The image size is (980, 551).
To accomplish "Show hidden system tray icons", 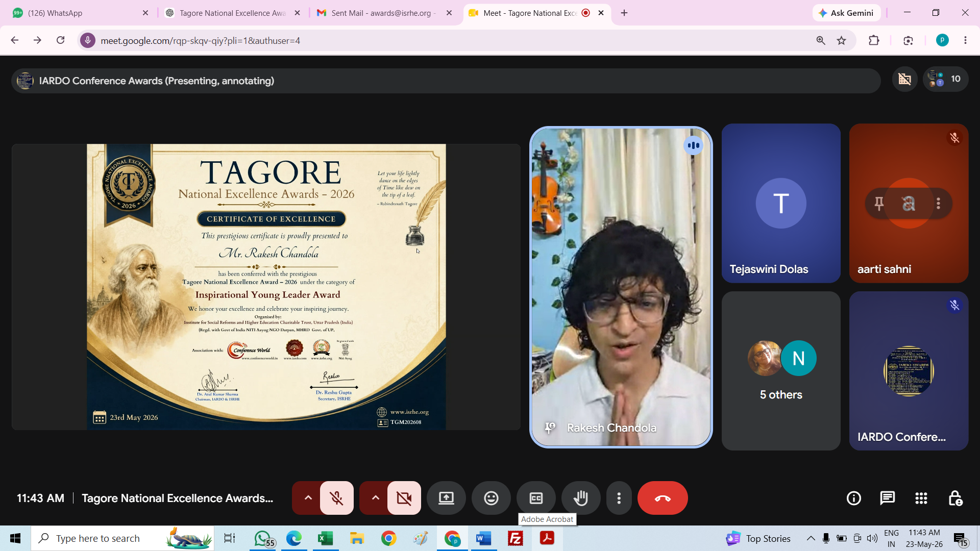I will (x=811, y=538).
